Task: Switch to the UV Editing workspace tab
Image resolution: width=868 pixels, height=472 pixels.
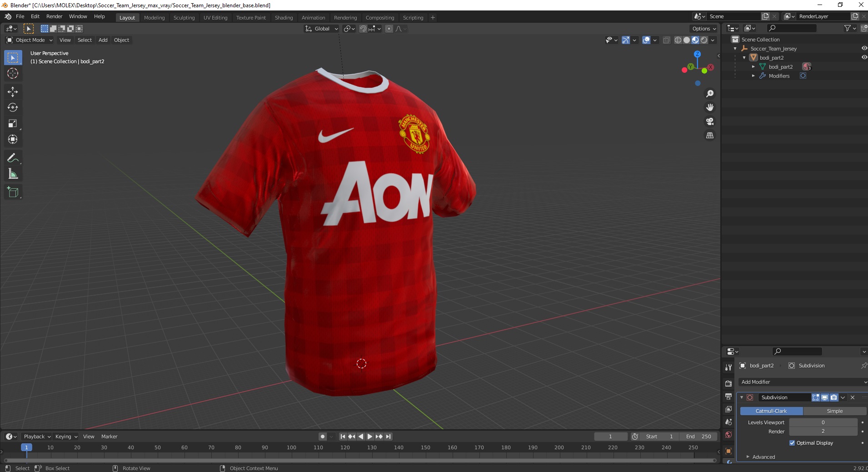Action: 215,18
